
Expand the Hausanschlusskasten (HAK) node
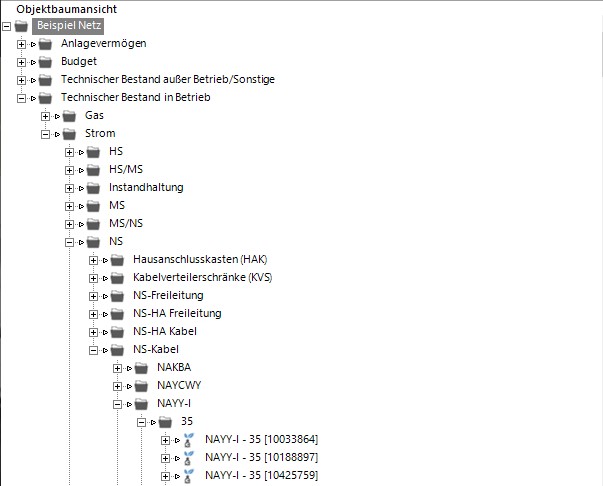point(94,260)
